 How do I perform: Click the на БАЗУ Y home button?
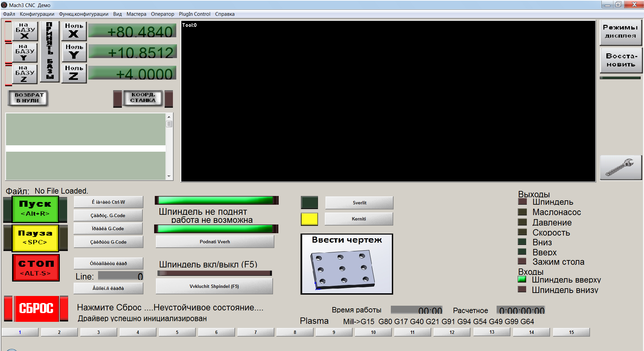tap(25, 52)
